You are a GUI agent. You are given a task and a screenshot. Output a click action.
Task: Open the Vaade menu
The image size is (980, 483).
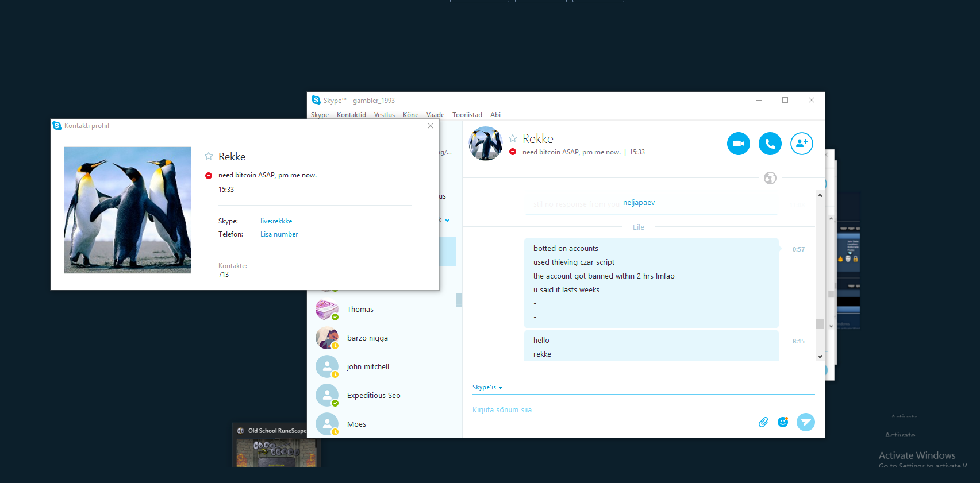click(x=435, y=115)
